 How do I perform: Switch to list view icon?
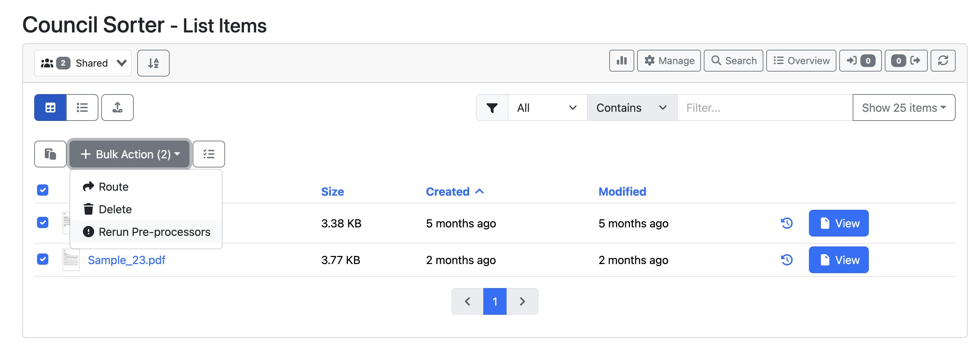[82, 108]
